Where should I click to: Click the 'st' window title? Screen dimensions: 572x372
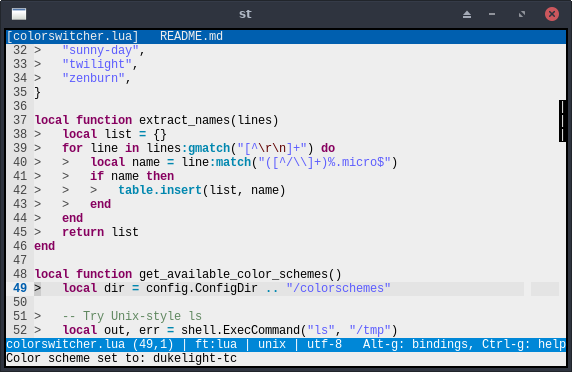point(245,14)
